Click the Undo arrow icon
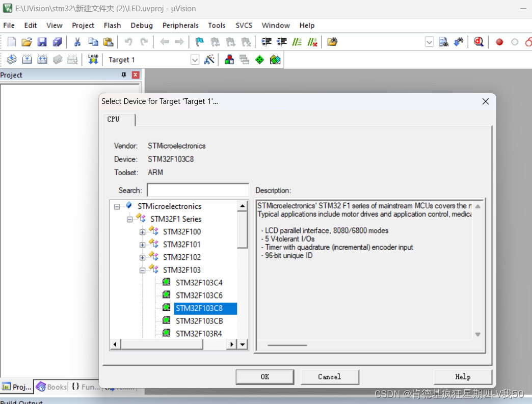 coord(128,42)
